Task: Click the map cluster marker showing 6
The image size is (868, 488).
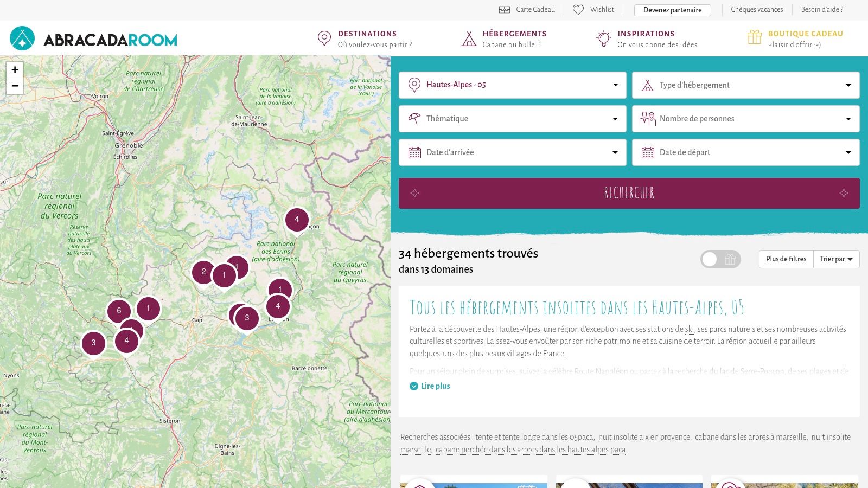Action: click(x=119, y=311)
